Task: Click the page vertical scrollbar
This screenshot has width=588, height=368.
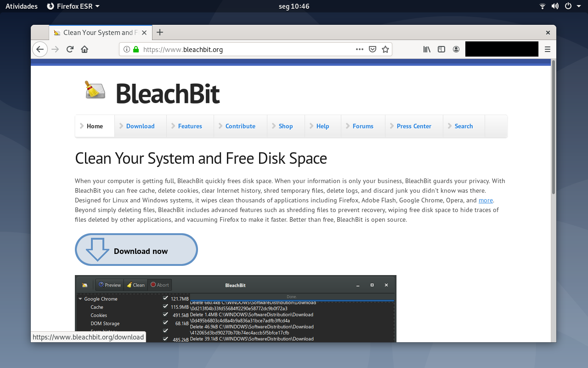Action: (x=553, y=126)
